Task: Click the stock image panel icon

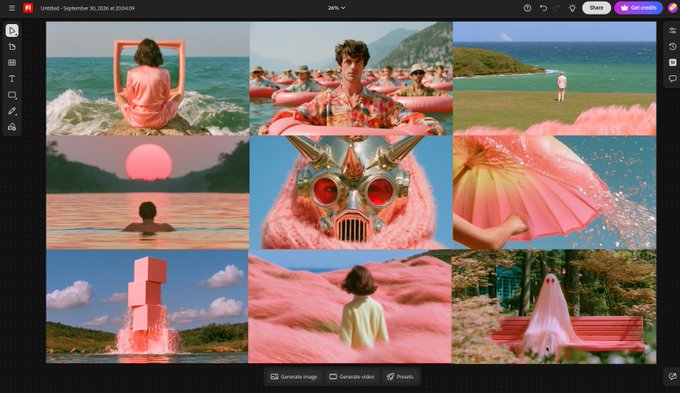Action: [x=673, y=62]
